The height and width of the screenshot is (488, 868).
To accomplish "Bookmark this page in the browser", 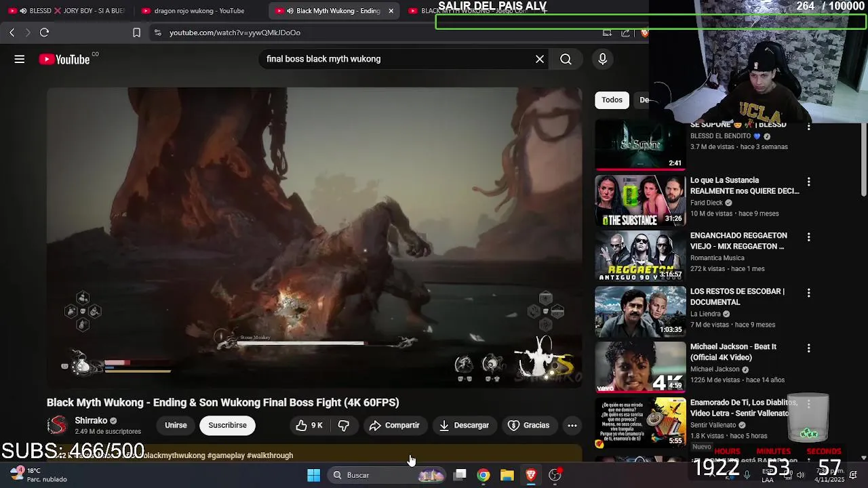I will pyautogui.click(x=136, y=33).
